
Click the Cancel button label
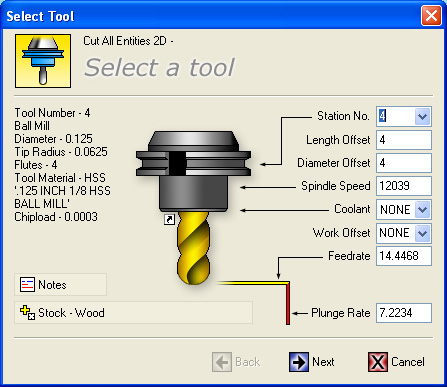pos(408,362)
